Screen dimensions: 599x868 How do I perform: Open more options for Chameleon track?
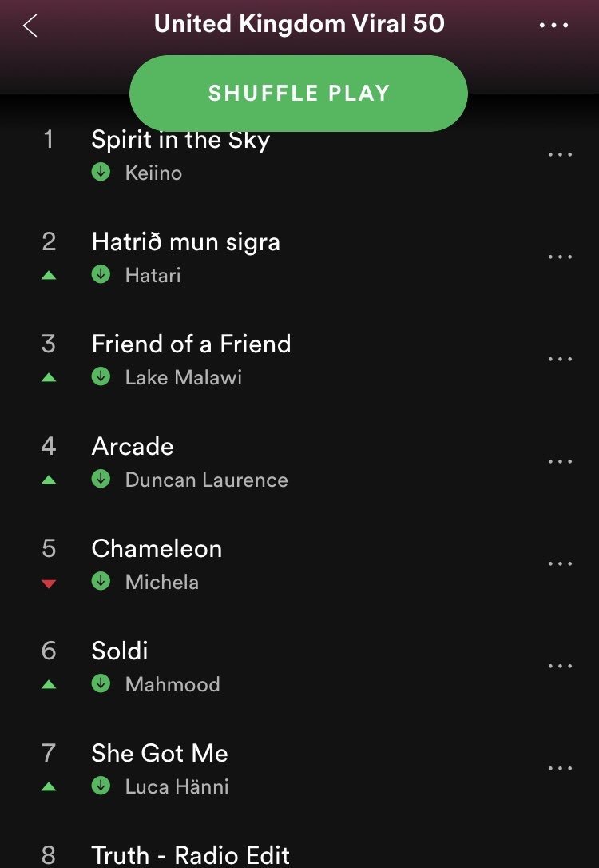(x=560, y=564)
